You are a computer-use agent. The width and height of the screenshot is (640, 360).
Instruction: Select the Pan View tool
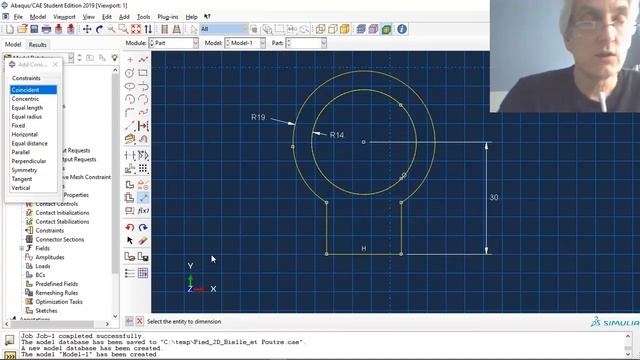click(87, 29)
